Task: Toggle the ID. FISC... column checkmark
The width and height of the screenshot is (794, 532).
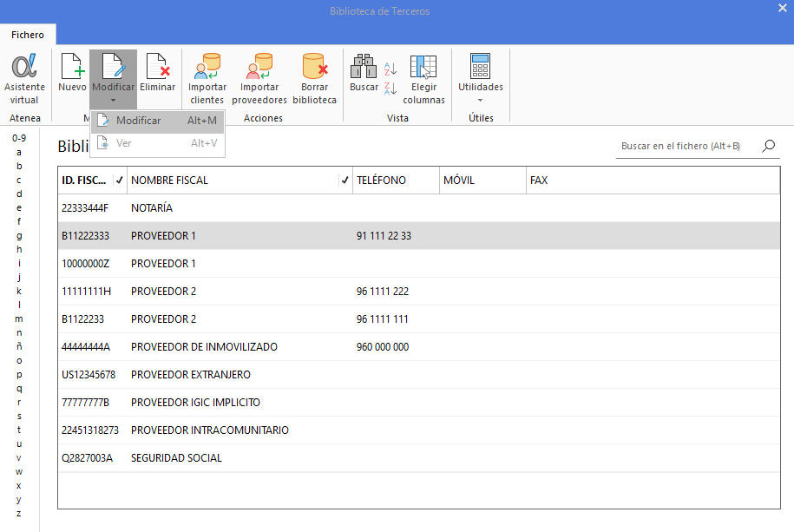Action: [x=120, y=181]
